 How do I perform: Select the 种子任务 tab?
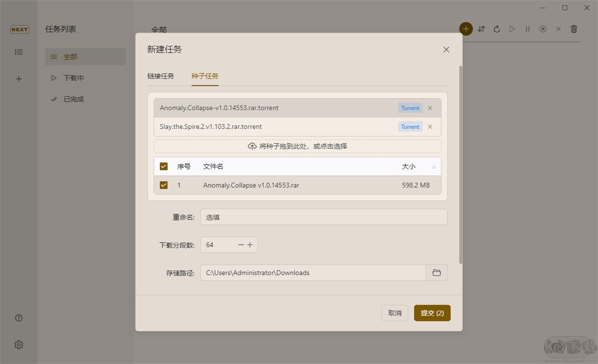point(205,76)
